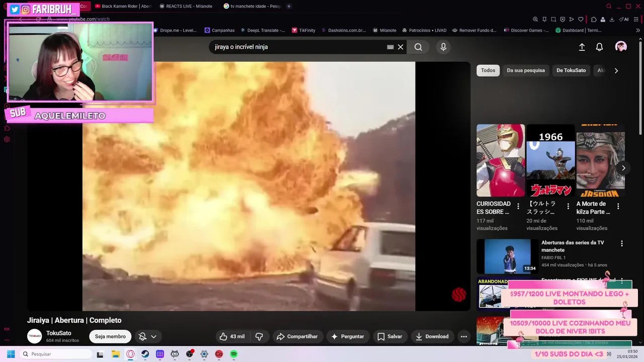Open more actions ellipsis under the video
The height and width of the screenshot is (362, 644).
[x=464, y=336]
